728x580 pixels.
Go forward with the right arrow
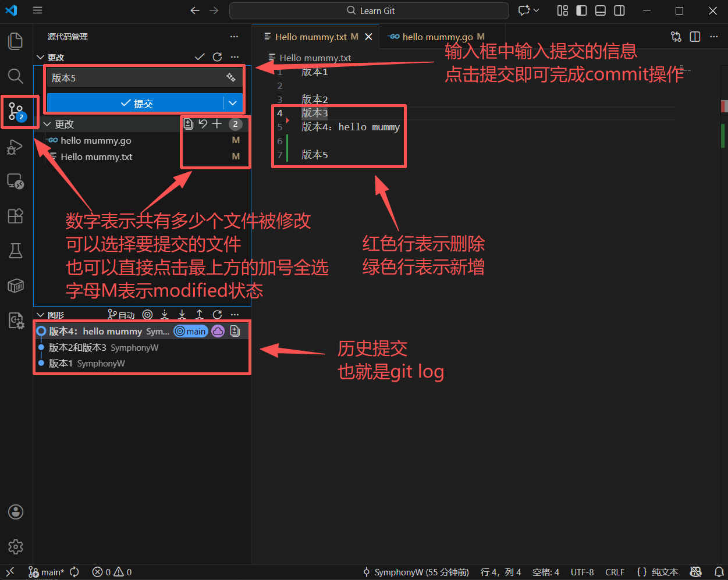(x=214, y=10)
